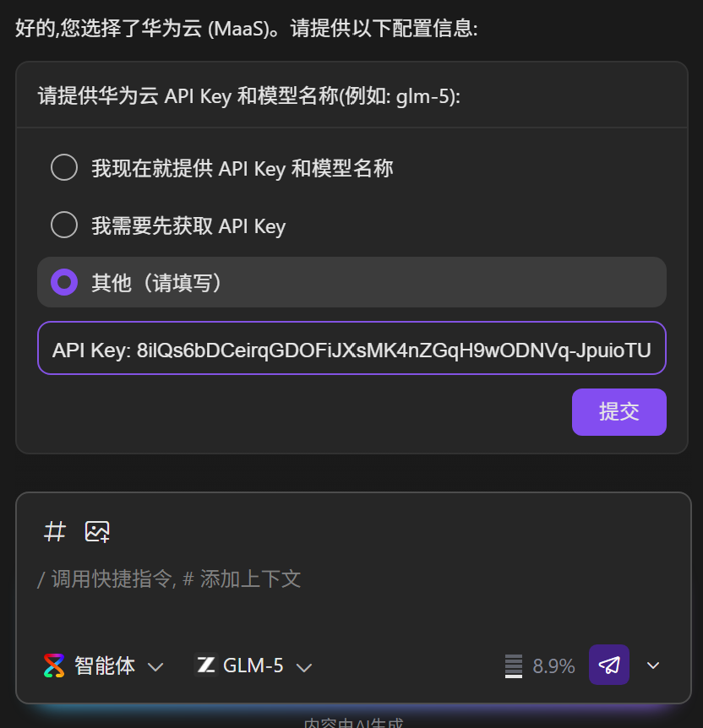Click the # add context icon
This screenshot has height=728, width=703.
click(55, 531)
